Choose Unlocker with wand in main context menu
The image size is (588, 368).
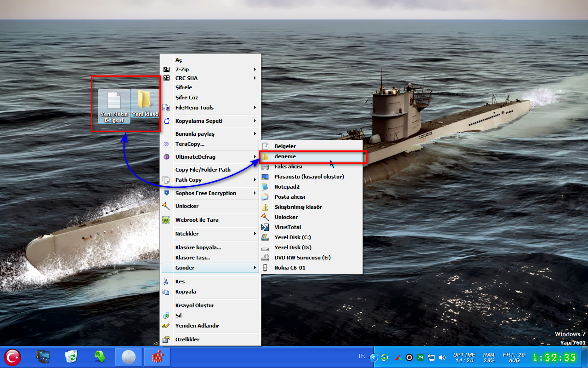pos(210,206)
